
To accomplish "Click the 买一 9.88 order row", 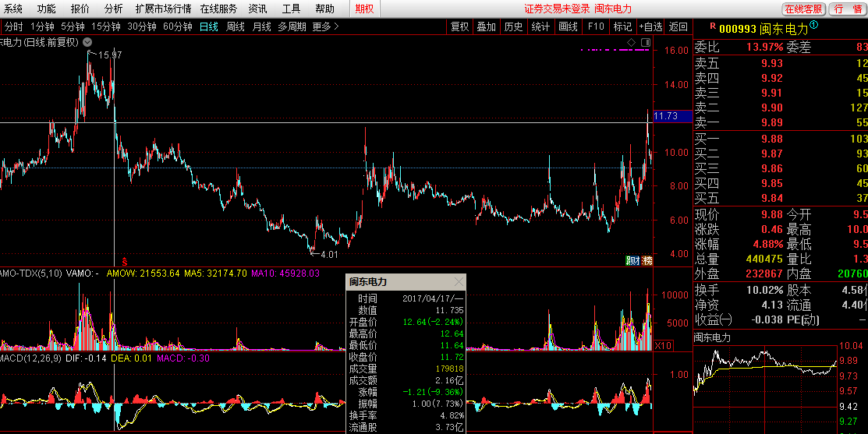I will point(781,139).
